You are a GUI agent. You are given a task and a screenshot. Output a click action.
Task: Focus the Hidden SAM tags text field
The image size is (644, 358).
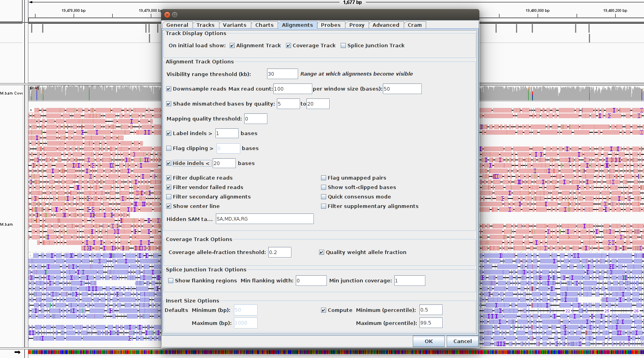[x=264, y=219]
